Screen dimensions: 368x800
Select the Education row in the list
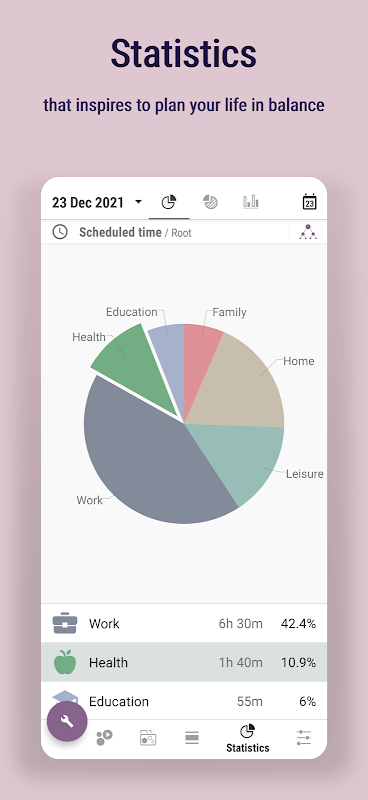[184, 701]
